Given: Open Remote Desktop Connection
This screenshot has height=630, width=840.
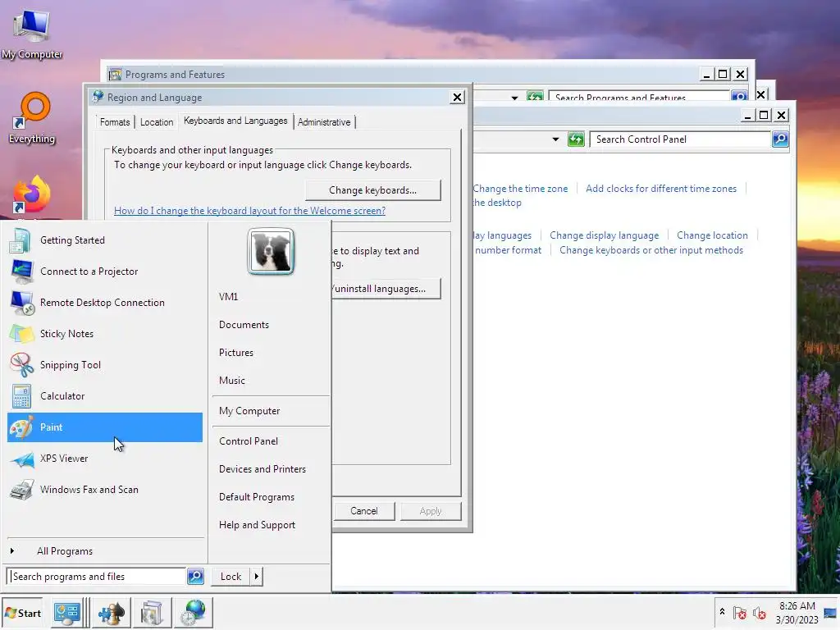Looking at the screenshot, I should point(105,303).
